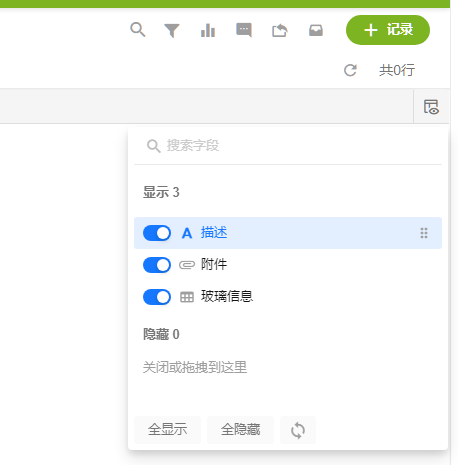Open the comments speech bubble icon
This screenshot has width=458, height=465.
coord(244,30)
